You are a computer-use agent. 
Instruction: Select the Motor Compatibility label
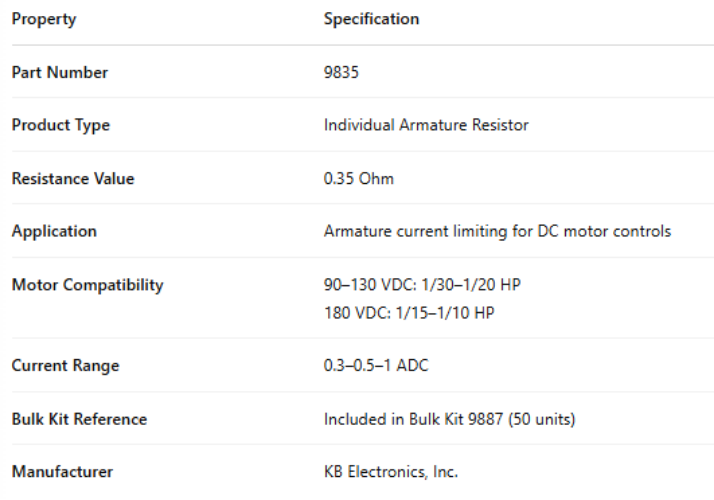[87, 286]
